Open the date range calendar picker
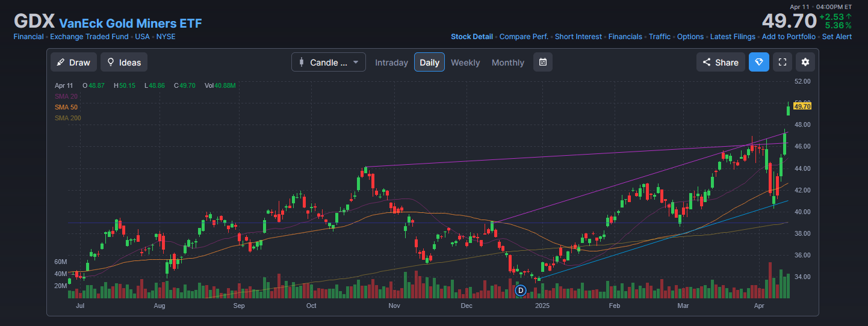868x326 pixels. tap(542, 63)
